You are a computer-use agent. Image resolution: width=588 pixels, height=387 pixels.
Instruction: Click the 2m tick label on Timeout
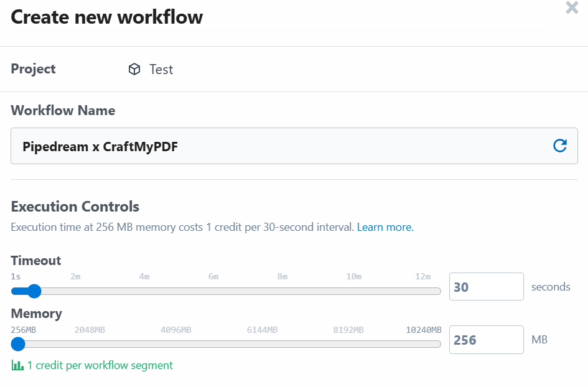click(x=75, y=276)
